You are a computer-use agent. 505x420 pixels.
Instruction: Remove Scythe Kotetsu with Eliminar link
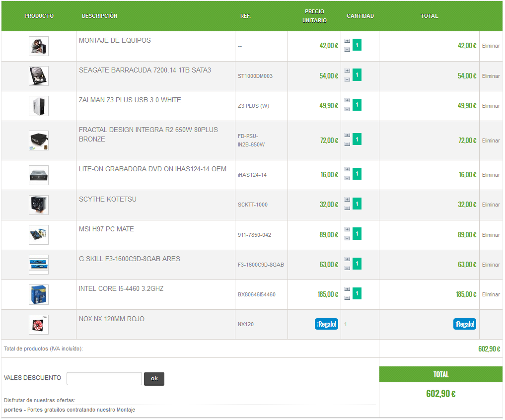(491, 205)
